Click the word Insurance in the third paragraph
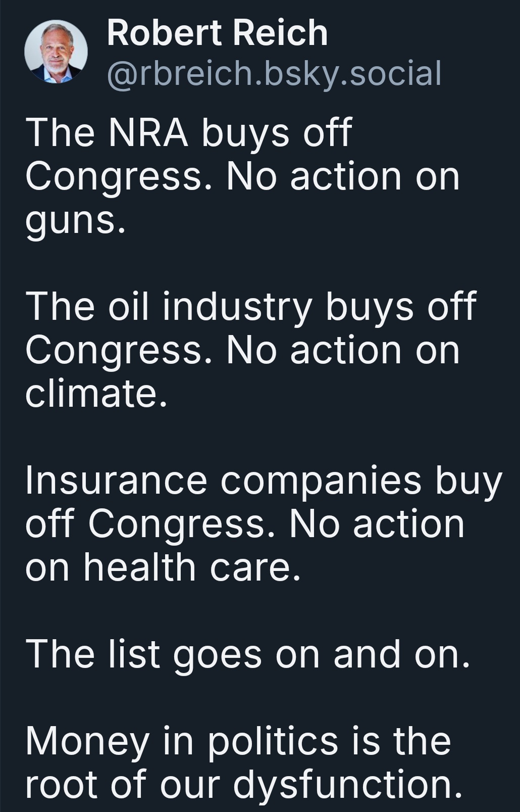 (x=116, y=480)
